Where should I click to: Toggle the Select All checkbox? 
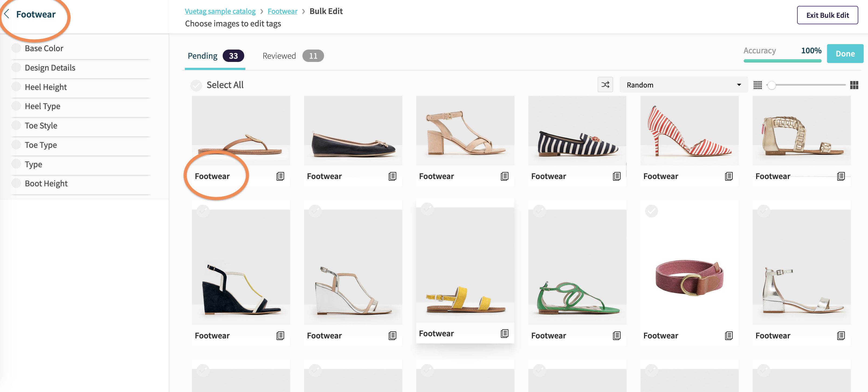[x=196, y=85]
